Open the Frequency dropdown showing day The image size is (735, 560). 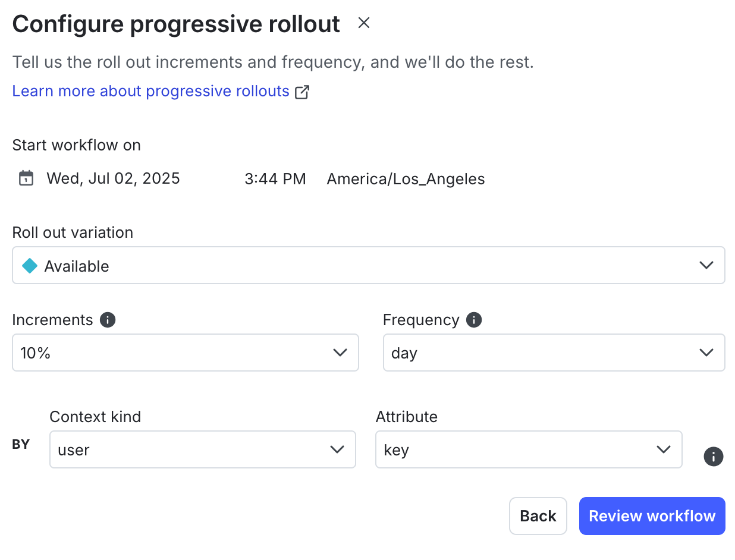554,353
